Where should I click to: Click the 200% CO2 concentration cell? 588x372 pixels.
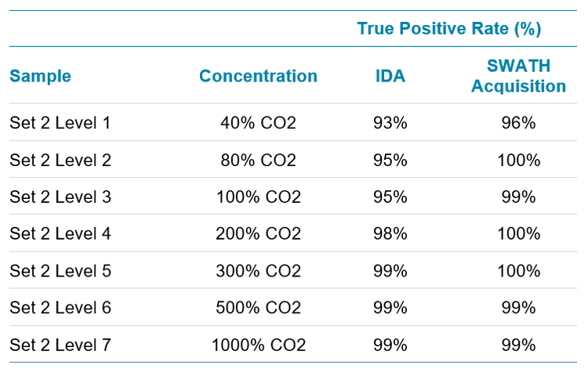pos(258,233)
